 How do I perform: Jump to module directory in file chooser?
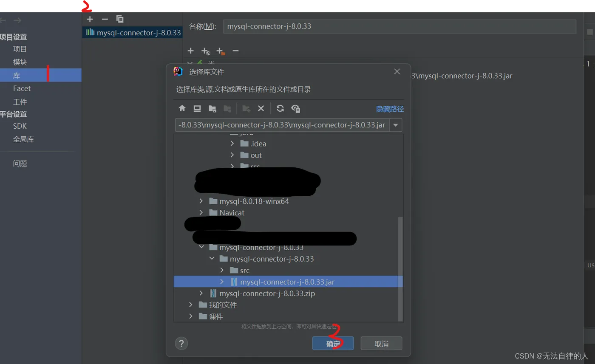point(227,108)
